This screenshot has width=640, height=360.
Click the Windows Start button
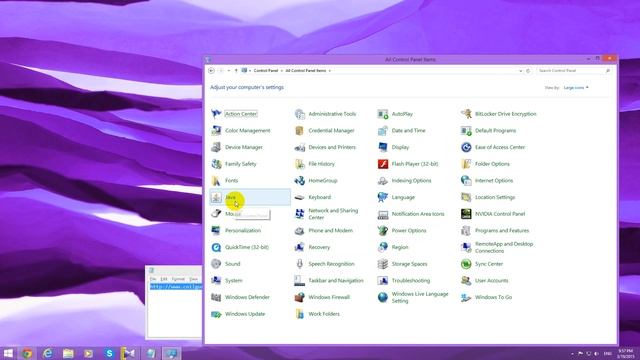point(8,353)
